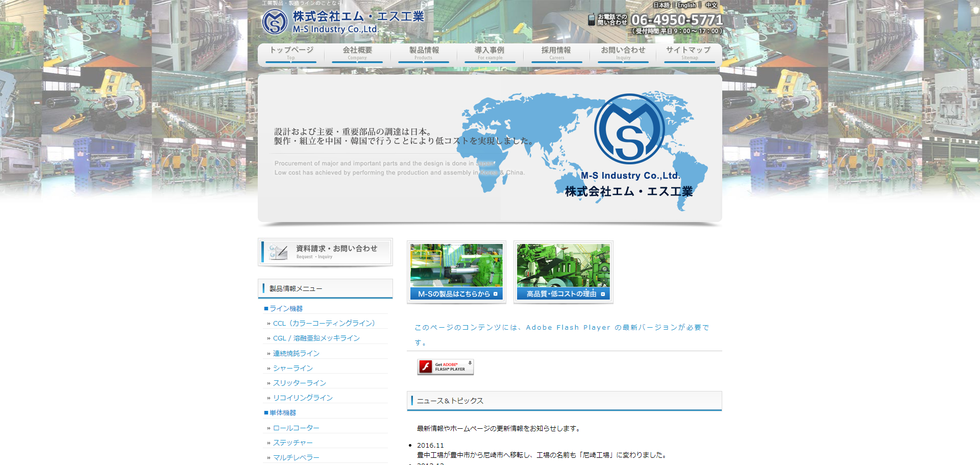This screenshot has height=465, width=980.
Task: Open シャーライン link
Action: coord(293,368)
